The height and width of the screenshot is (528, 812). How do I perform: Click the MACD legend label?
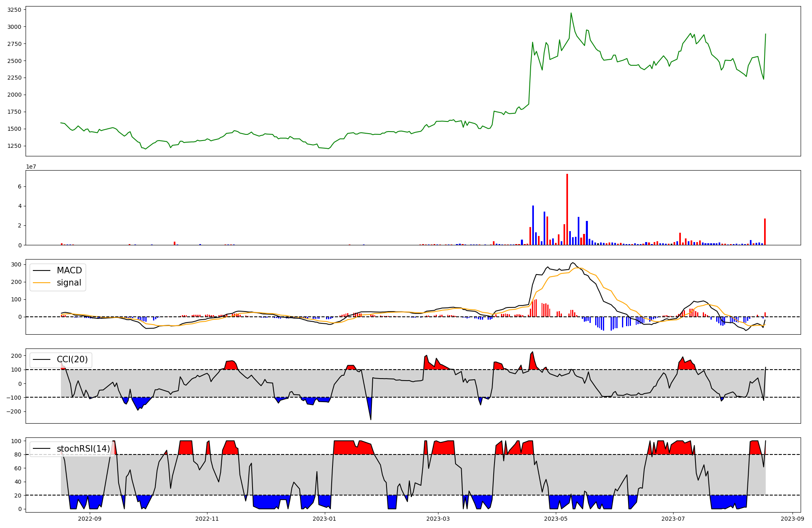(69, 270)
